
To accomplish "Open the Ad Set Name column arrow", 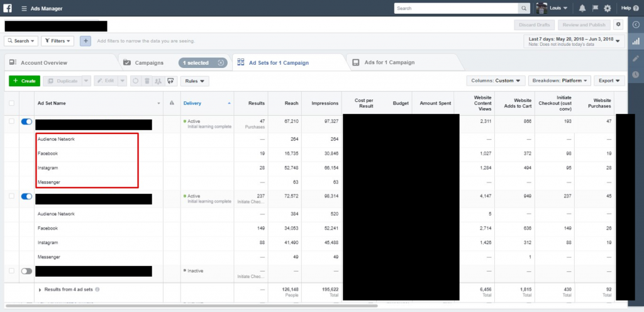I will (x=159, y=103).
